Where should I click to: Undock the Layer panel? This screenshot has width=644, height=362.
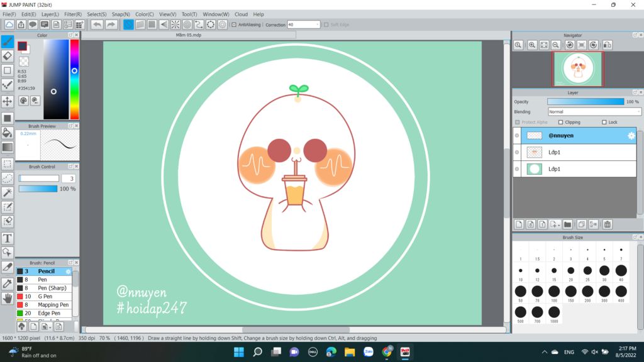(635, 93)
